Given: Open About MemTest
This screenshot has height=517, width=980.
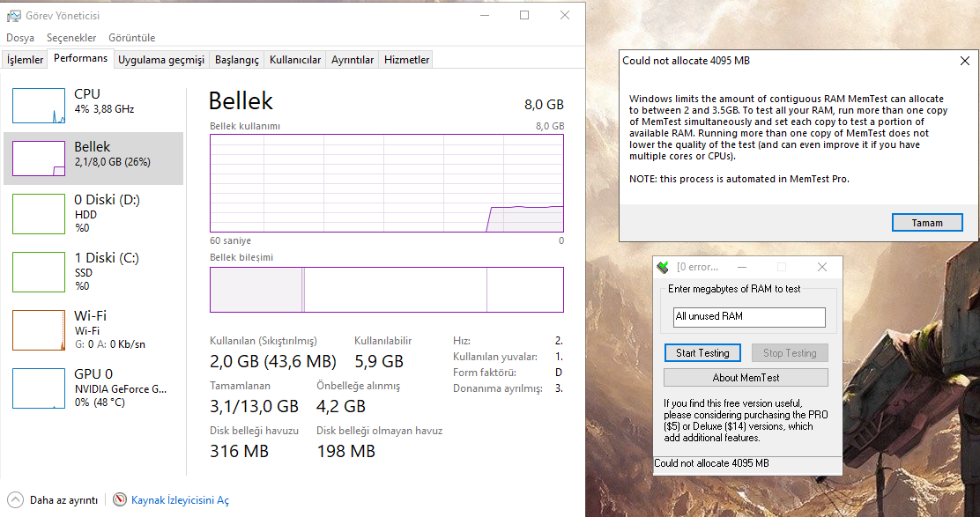Looking at the screenshot, I should pos(746,378).
